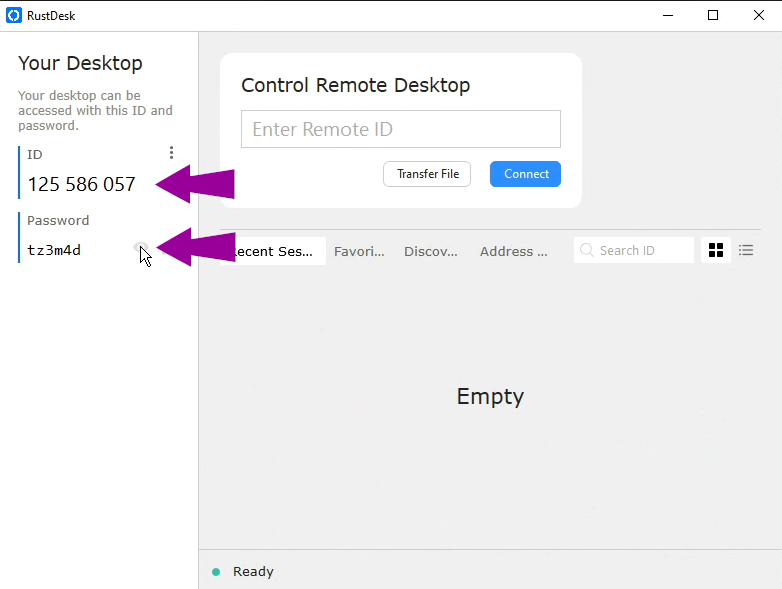This screenshot has height=589, width=782.
Task: Click the desktop ID number 125 586 057
Action: tap(81, 184)
